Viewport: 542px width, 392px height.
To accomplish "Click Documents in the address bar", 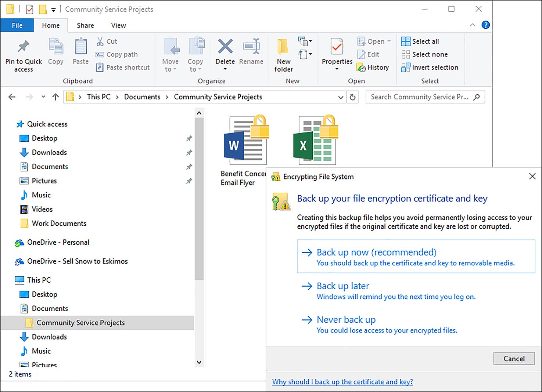I will 142,97.
